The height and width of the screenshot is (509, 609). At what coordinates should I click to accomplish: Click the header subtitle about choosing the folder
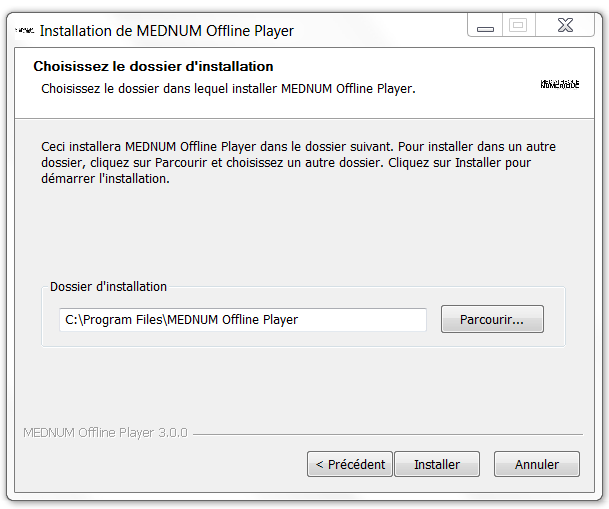click(x=228, y=89)
